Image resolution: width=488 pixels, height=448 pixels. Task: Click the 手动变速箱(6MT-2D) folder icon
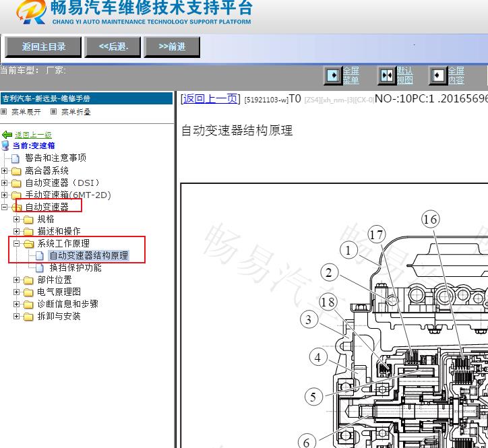coord(16,195)
